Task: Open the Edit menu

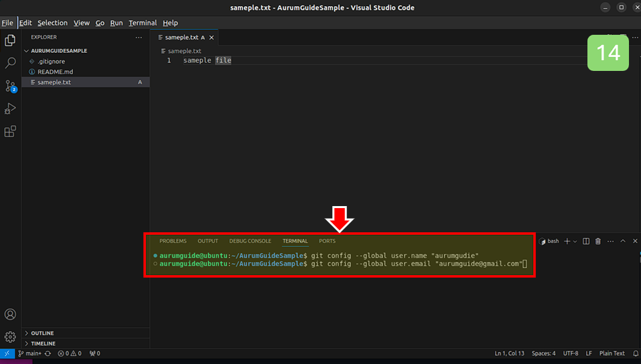Action: point(25,23)
